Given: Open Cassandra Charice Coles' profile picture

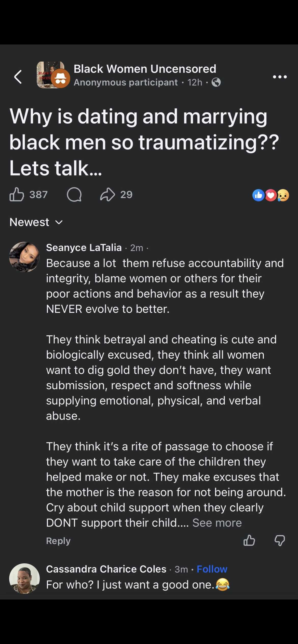Looking at the screenshot, I should (x=24, y=578).
